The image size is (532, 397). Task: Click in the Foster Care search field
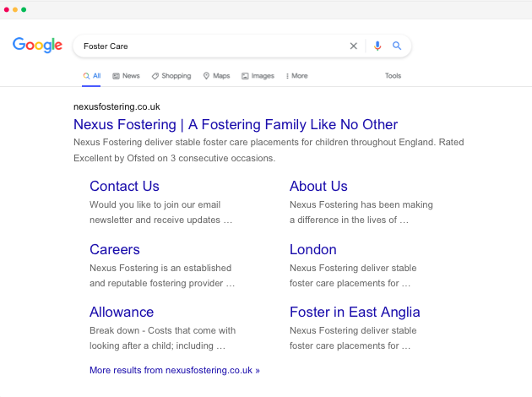211,46
